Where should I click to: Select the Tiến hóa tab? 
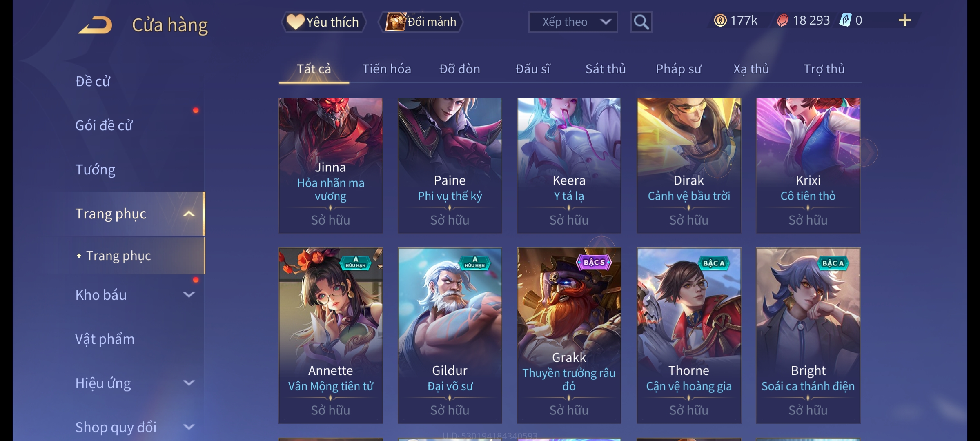click(x=387, y=69)
